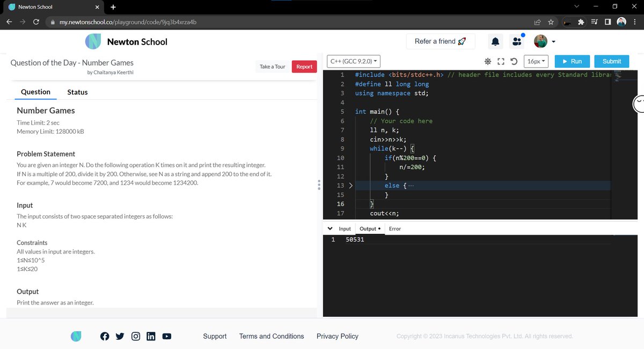Reset the code with the undo arrow icon
Viewport: 644px width, 349px height.
point(514,61)
